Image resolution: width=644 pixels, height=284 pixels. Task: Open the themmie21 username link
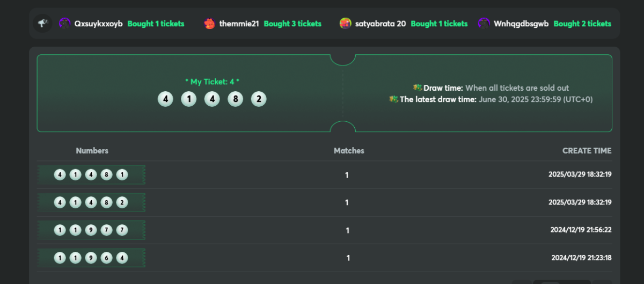point(239,24)
